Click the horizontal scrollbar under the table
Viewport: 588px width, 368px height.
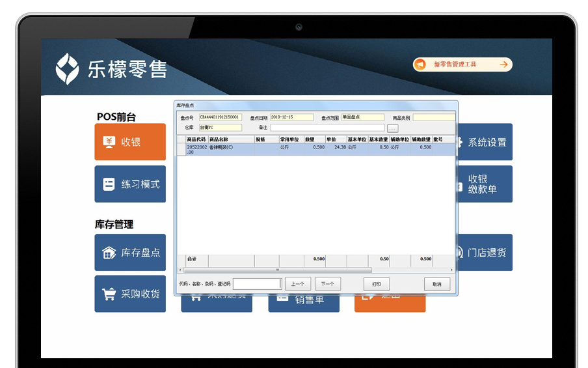tap(276, 270)
